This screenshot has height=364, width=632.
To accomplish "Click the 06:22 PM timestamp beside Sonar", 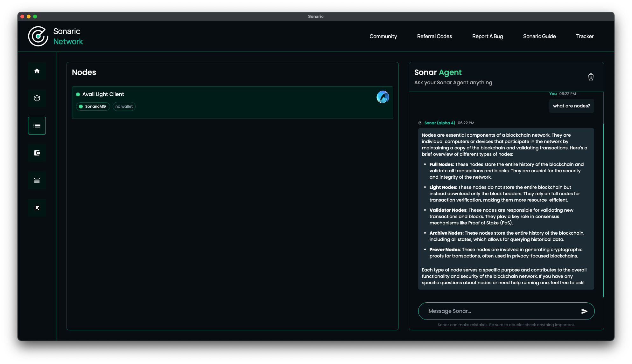I will point(466,123).
